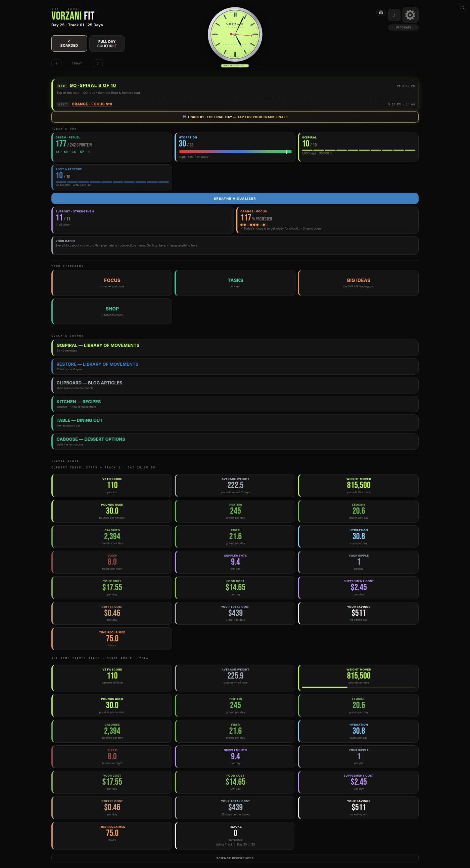470x868 pixels.
Task: Click the current-track Weight Moved 815,500 card
Action: (x=358, y=486)
